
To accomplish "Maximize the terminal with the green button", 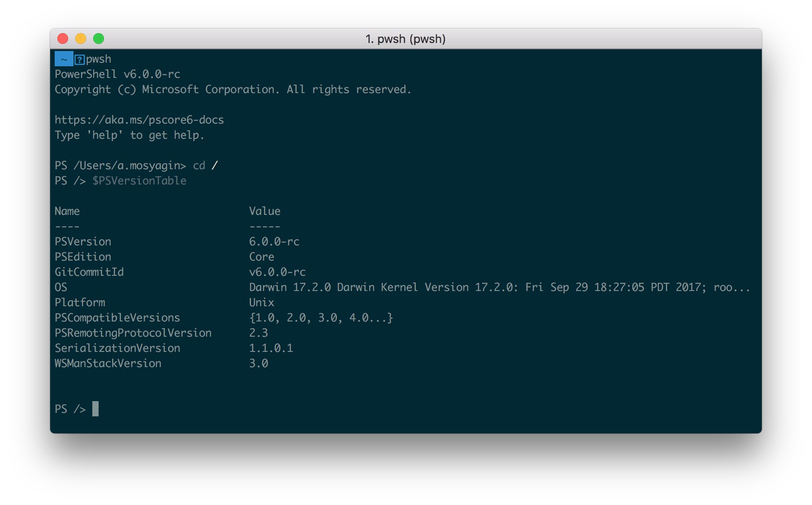I will coord(99,39).
